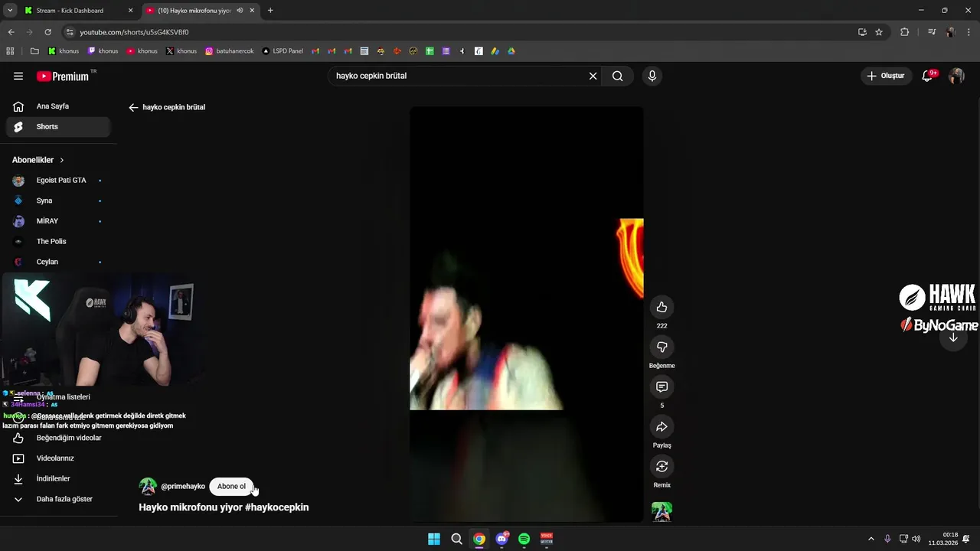Image resolution: width=980 pixels, height=551 pixels.
Task: Open The Polis channel subscription
Action: coord(58,242)
